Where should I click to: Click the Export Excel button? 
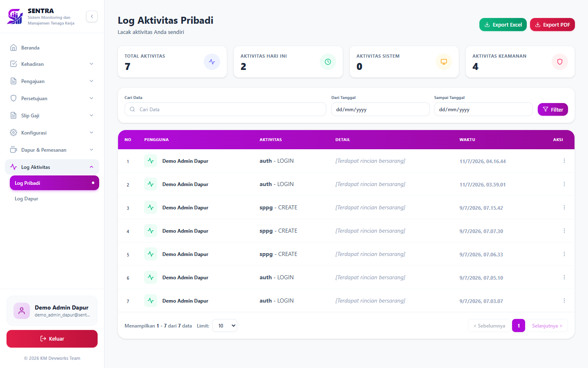pos(503,25)
